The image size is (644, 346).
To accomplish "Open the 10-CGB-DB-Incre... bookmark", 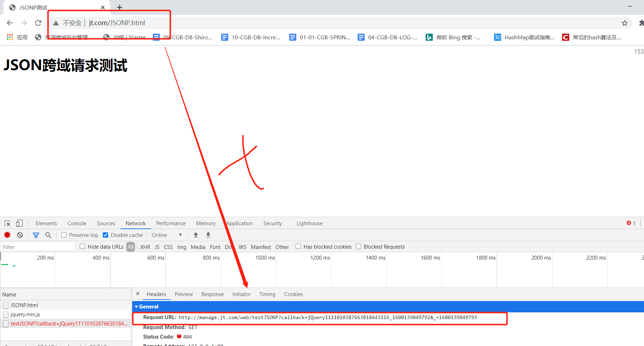I will 251,37.
